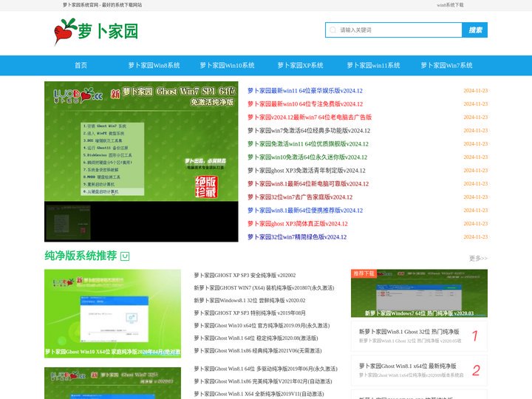Open 萝卜家园XP系统 nav item

tap(300, 65)
